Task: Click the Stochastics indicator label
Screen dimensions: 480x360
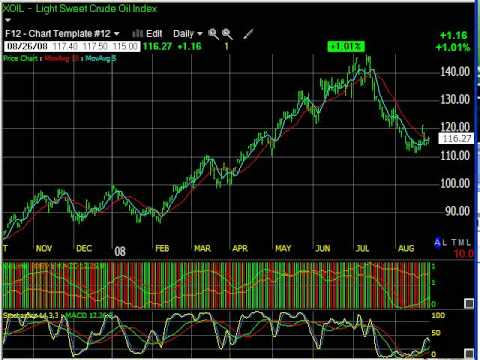Action: (31, 315)
